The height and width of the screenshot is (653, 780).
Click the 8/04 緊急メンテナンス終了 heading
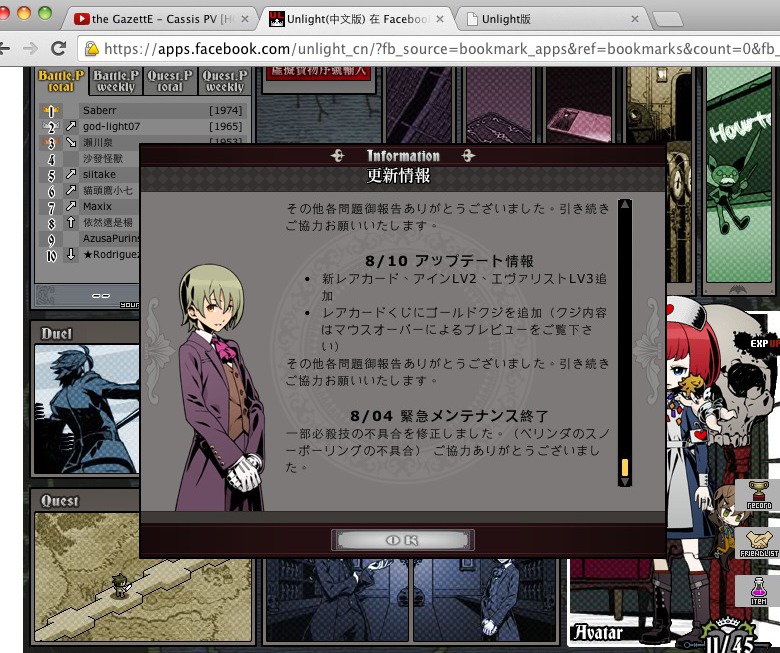pyautogui.click(x=449, y=416)
